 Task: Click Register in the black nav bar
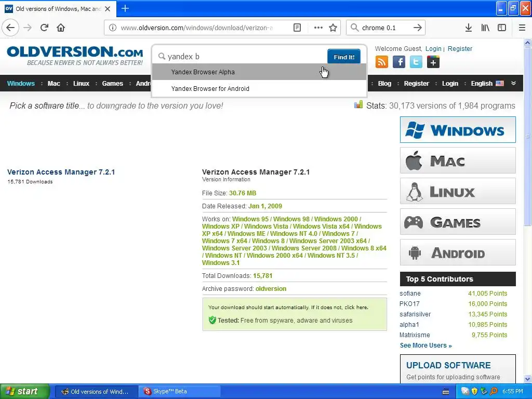416,84
